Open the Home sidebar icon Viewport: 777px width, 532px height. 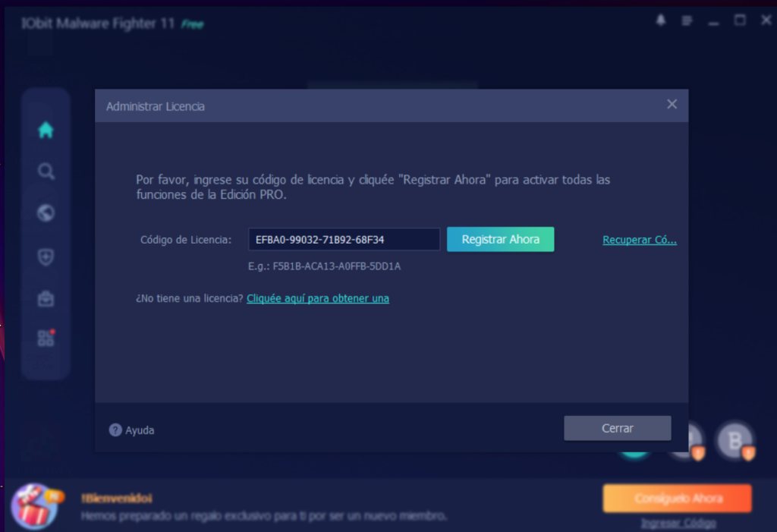point(46,130)
